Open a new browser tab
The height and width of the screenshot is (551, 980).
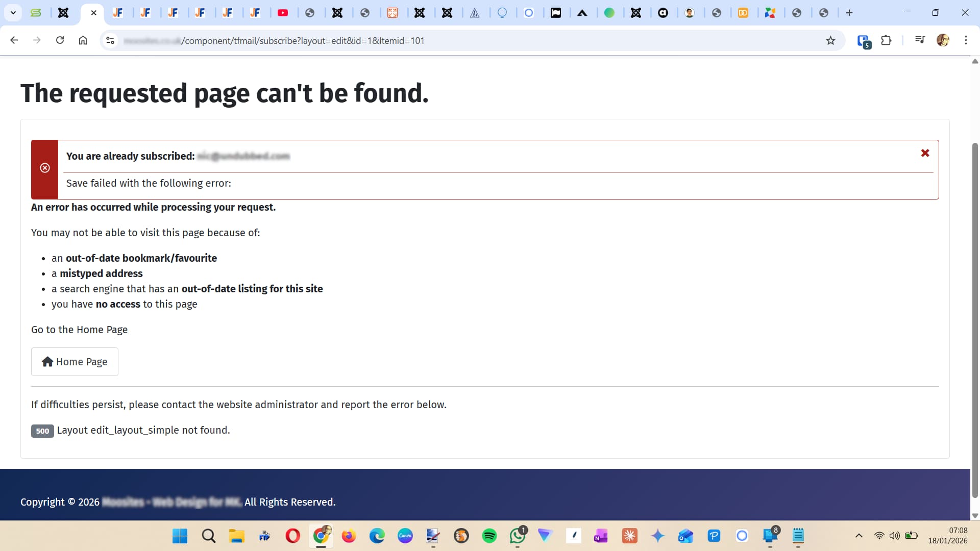point(849,13)
